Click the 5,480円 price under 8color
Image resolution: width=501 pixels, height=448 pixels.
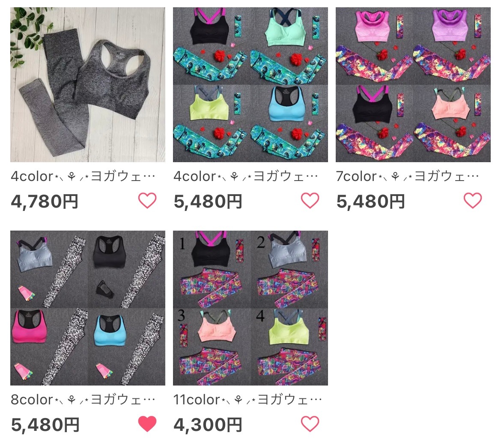pos(45,425)
